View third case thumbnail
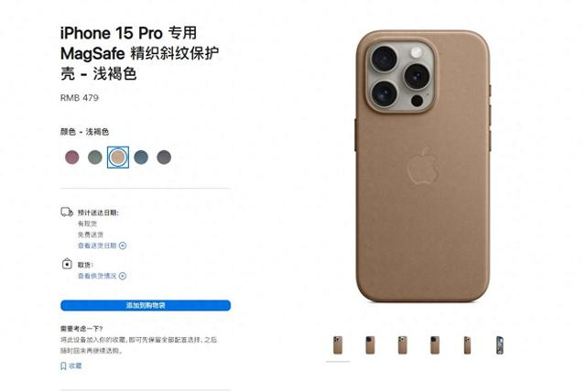Viewport: 586px width, 392px height. (403, 345)
